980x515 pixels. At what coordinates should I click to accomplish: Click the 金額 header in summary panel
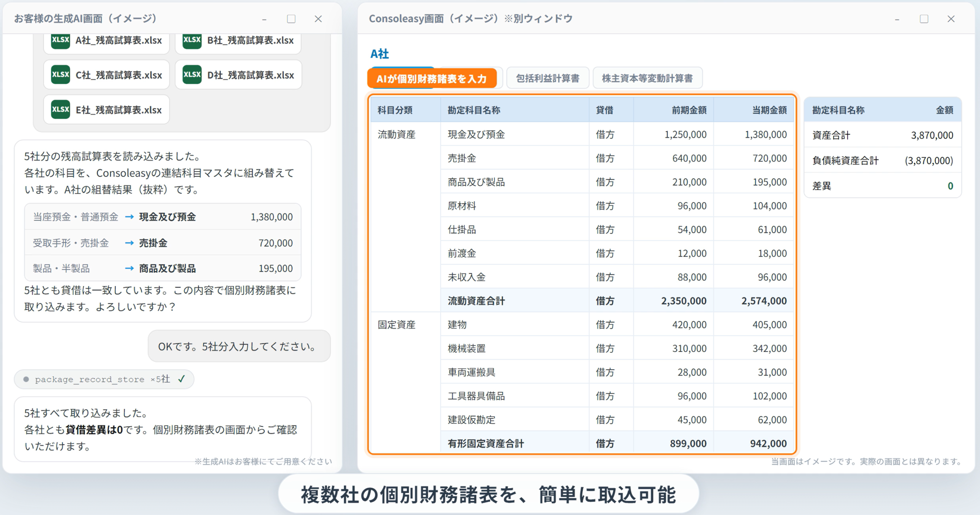pos(944,110)
